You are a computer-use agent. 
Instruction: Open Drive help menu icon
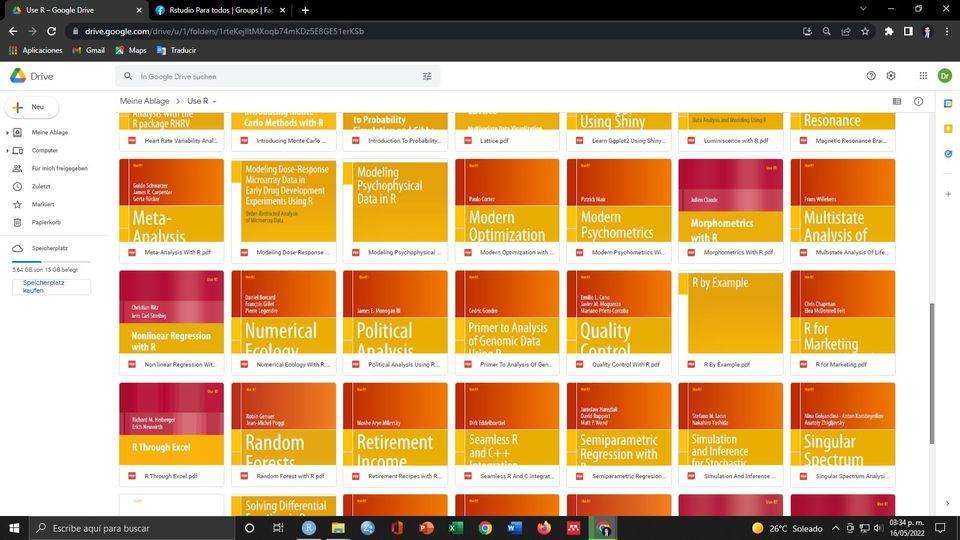pyautogui.click(x=871, y=76)
